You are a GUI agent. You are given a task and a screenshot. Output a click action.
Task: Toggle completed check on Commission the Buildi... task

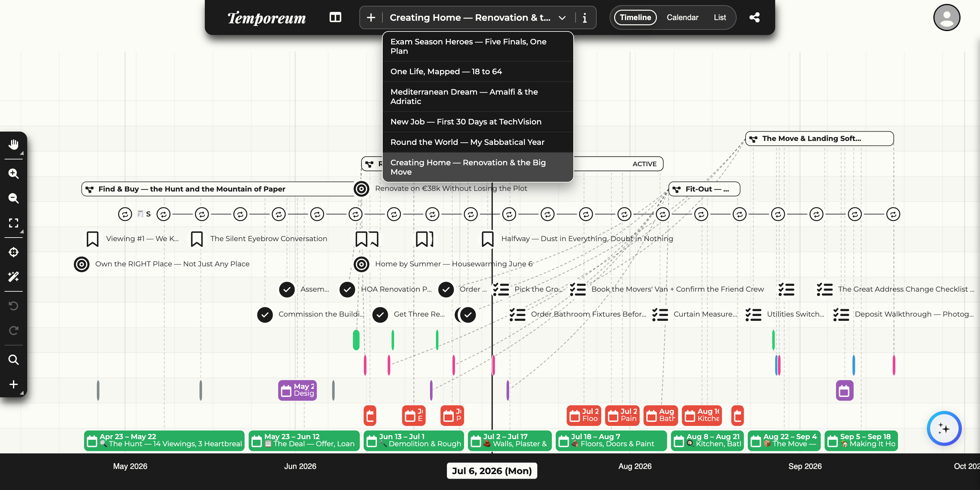click(265, 315)
